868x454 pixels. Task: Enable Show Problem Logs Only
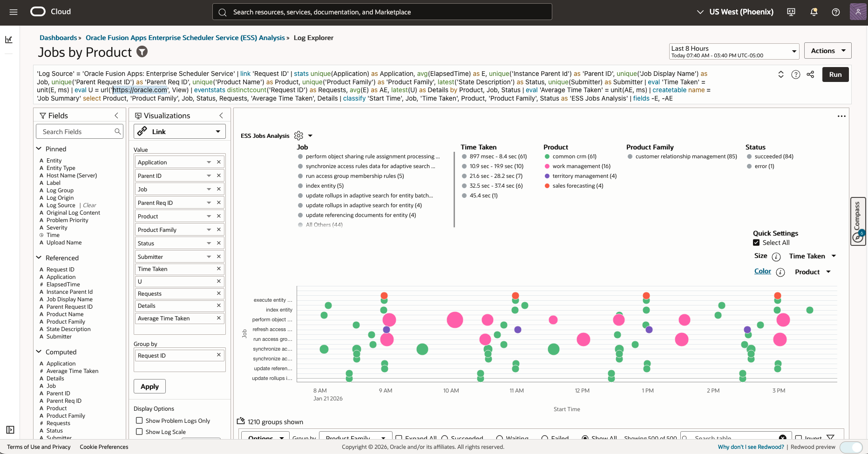(x=139, y=420)
